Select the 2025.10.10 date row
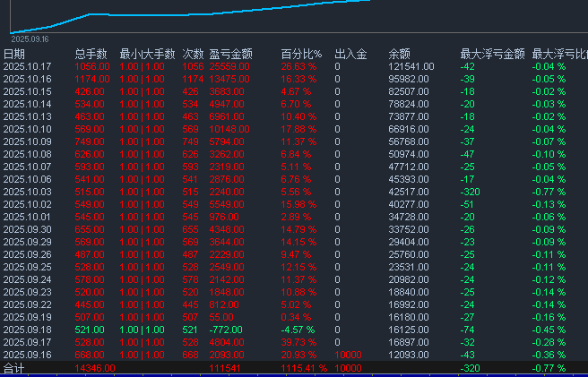The height and width of the screenshot is (377, 588). tap(28, 129)
